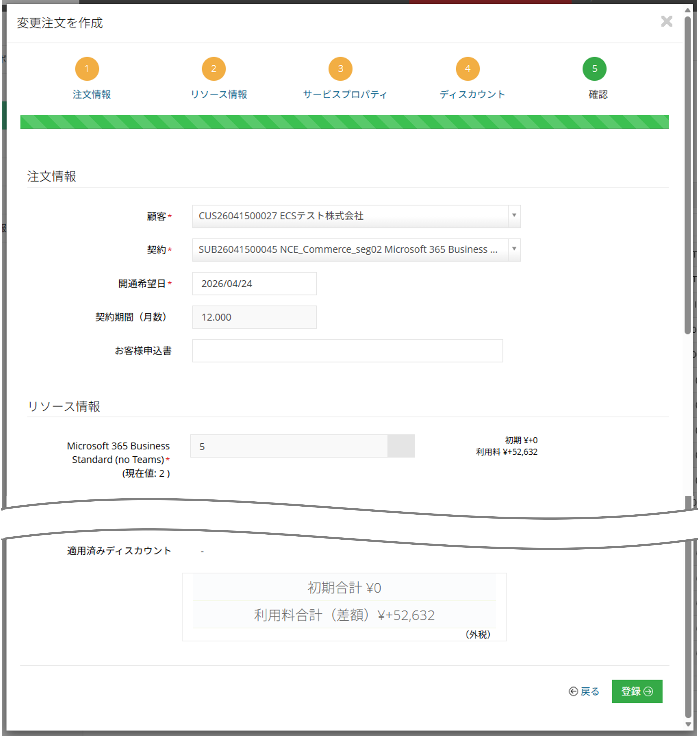Viewport: 700px width, 736px height.
Task: Click the 戻る back link
Action: (x=584, y=691)
